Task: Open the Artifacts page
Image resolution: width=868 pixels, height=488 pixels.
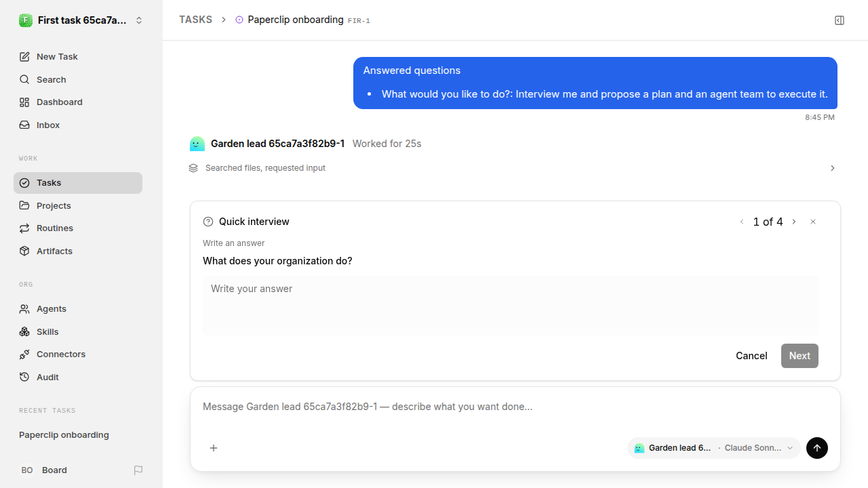Action: point(78,251)
